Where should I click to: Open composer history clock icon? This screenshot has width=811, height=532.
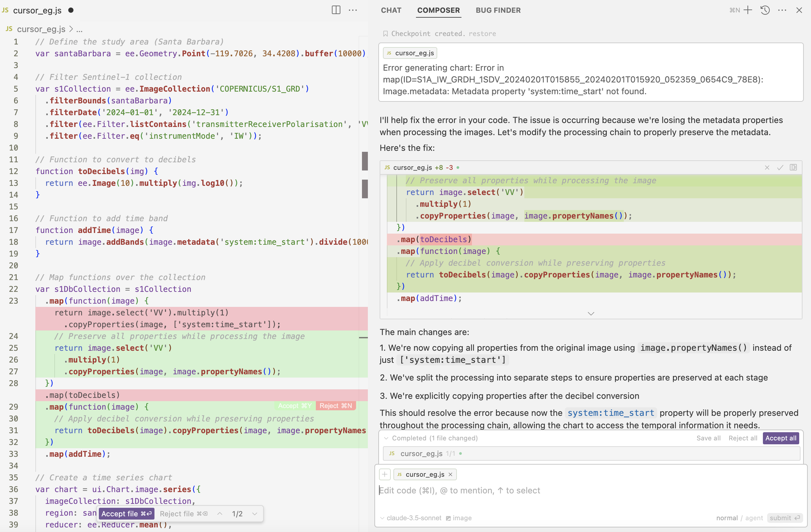765,10
